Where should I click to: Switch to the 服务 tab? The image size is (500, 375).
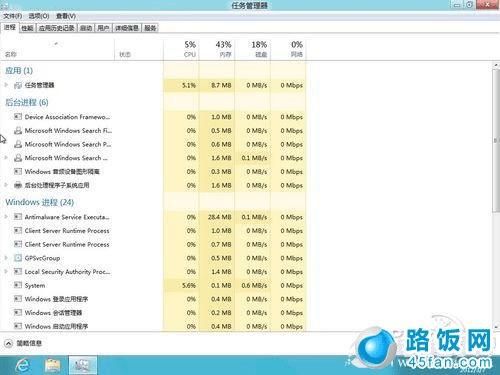pyautogui.click(x=150, y=28)
